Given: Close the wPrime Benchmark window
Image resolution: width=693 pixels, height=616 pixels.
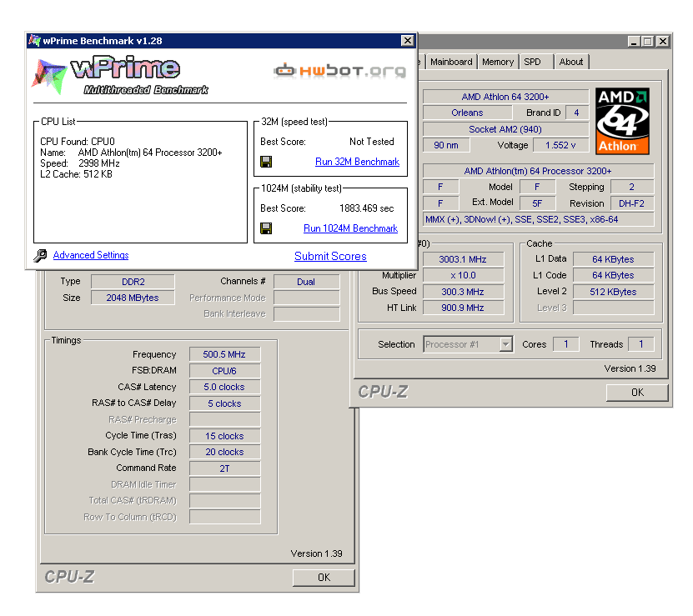Looking at the screenshot, I should tap(408, 41).
